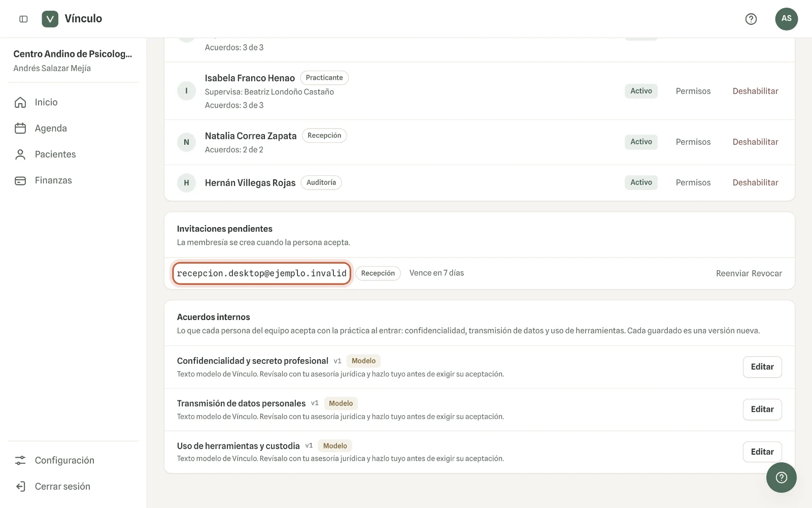Click Revocar for the pending invitation
Image resolution: width=812 pixels, height=508 pixels.
pyautogui.click(x=767, y=273)
